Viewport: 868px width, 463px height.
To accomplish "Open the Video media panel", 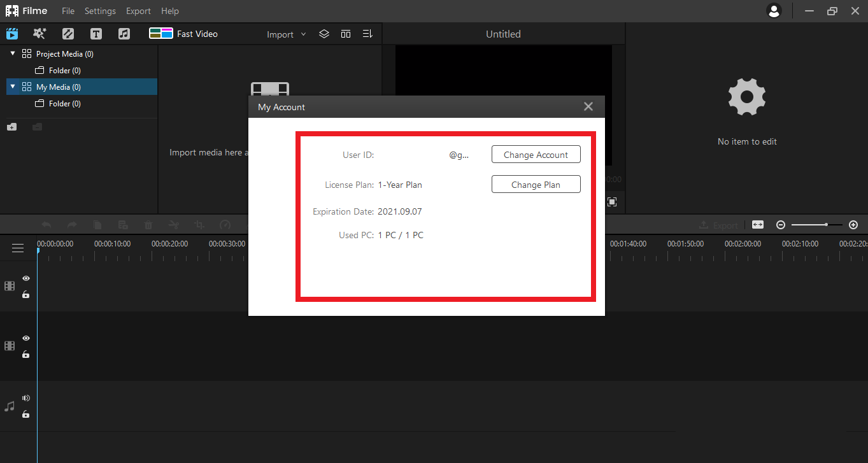I will point(12,33).
